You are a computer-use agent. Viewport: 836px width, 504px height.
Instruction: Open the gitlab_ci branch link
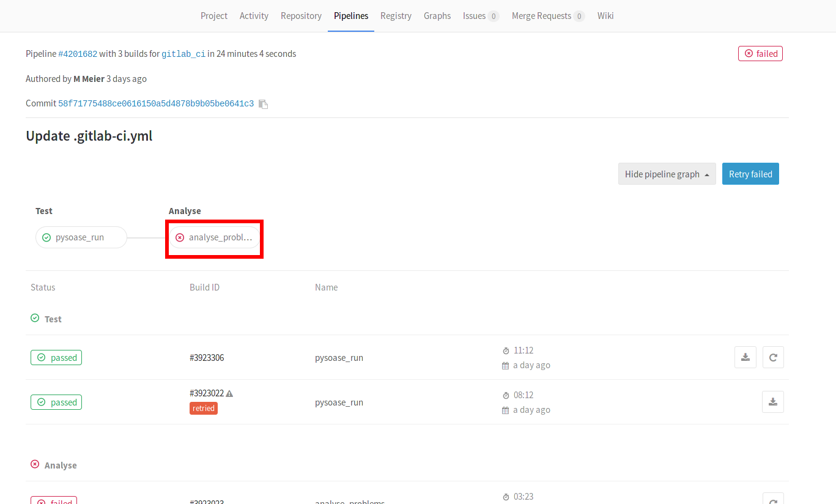[x=183, y=54]
